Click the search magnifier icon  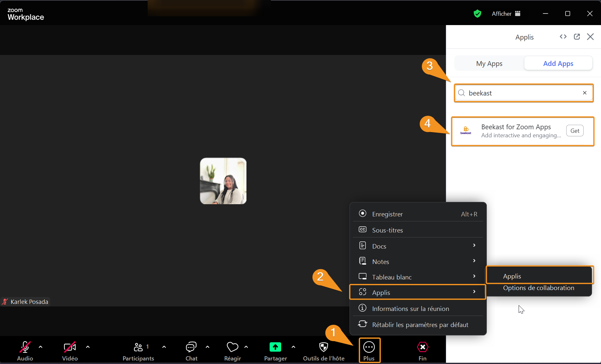[x=462, y=93]
